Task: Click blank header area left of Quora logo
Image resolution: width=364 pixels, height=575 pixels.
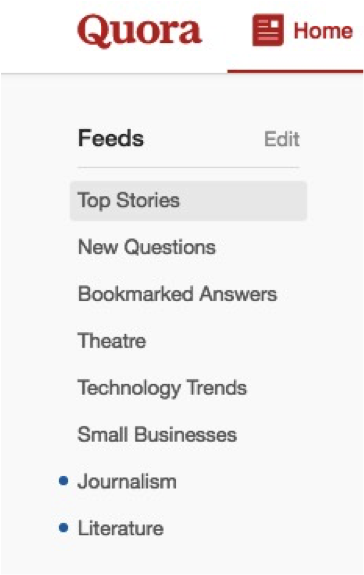Action: [37, 33]
